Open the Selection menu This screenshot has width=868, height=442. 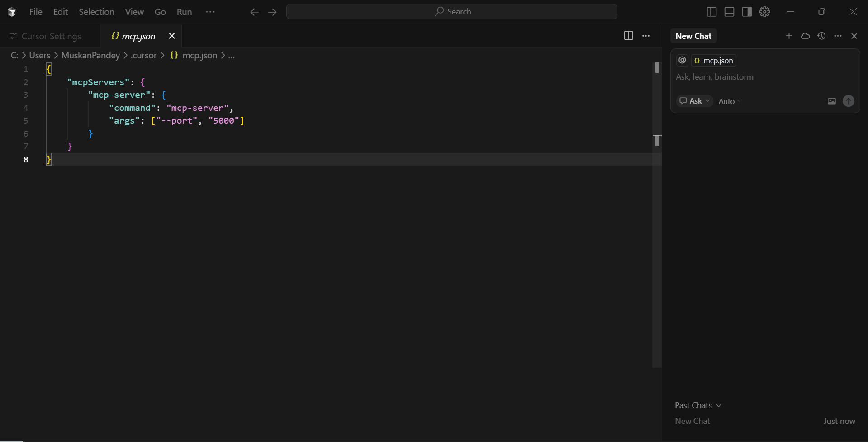(x=96, y=12)
